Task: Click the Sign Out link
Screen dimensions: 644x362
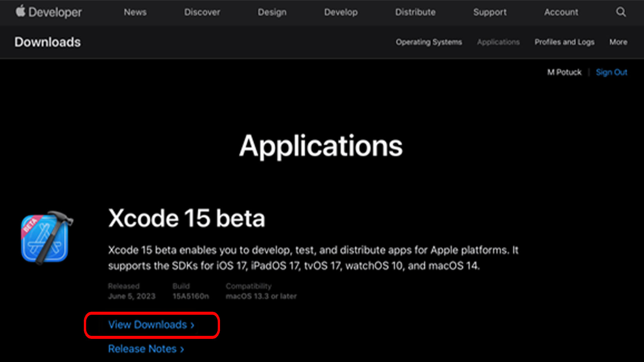Action: point(611,72)
